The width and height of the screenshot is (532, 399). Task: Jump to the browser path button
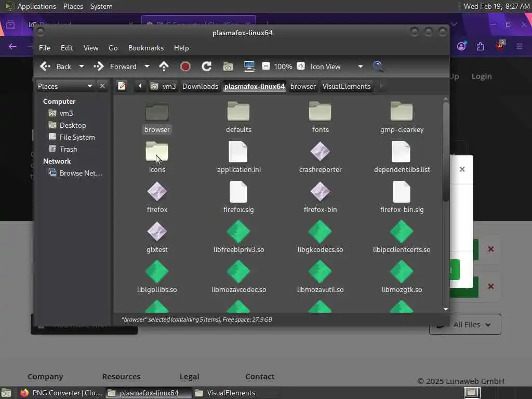click(303, 86)
